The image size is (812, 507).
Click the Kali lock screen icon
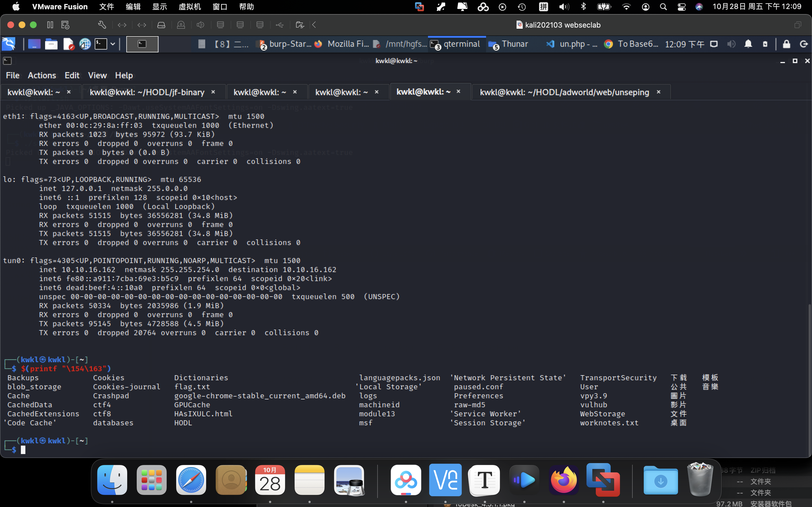click(x=786, y=44)
